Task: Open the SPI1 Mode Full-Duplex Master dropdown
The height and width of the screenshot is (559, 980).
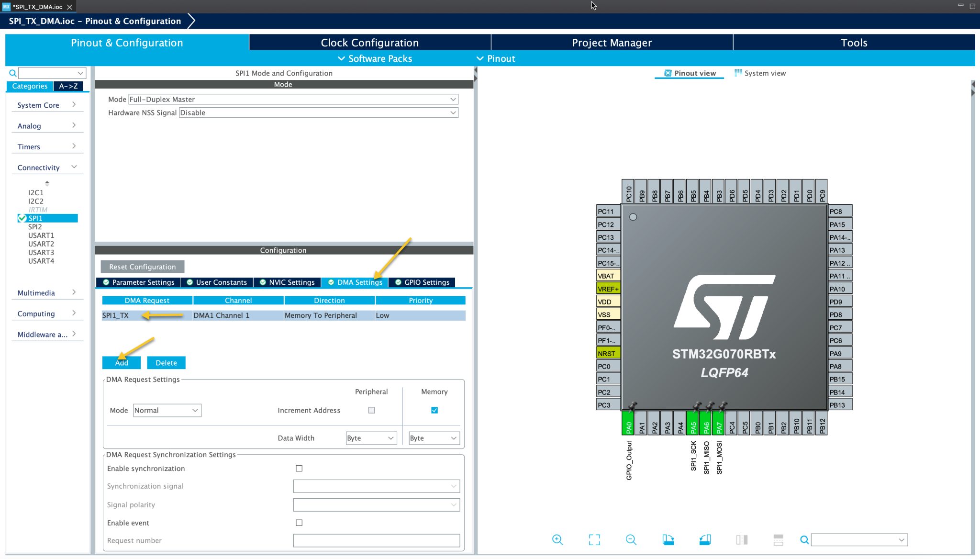Action: [293, 100]
